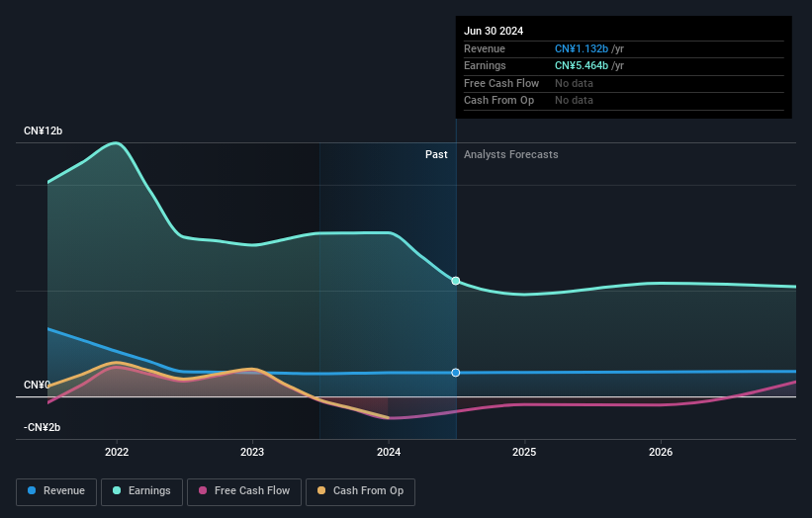
Task: Click the 2022 x-axis label
Action: click(117, 452)
